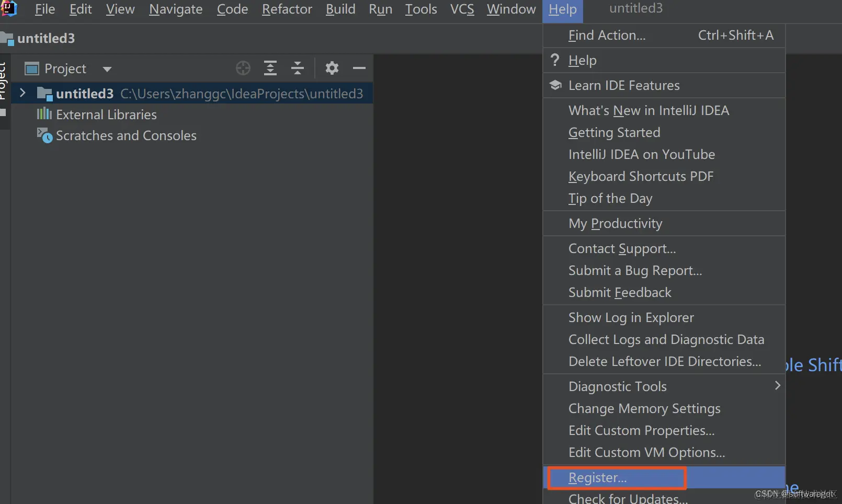
Task: Select Edit Custom Properties...
Action: (664, 430)
